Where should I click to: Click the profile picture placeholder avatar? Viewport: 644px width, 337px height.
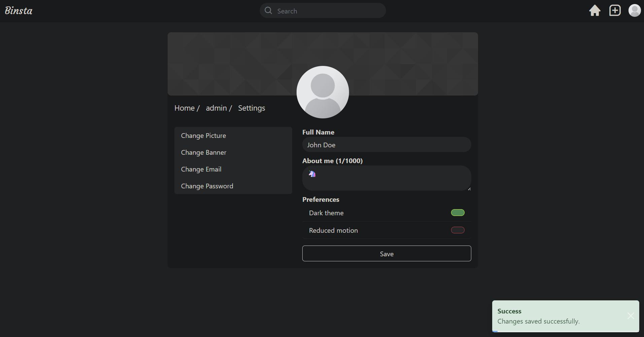(323, 92)
